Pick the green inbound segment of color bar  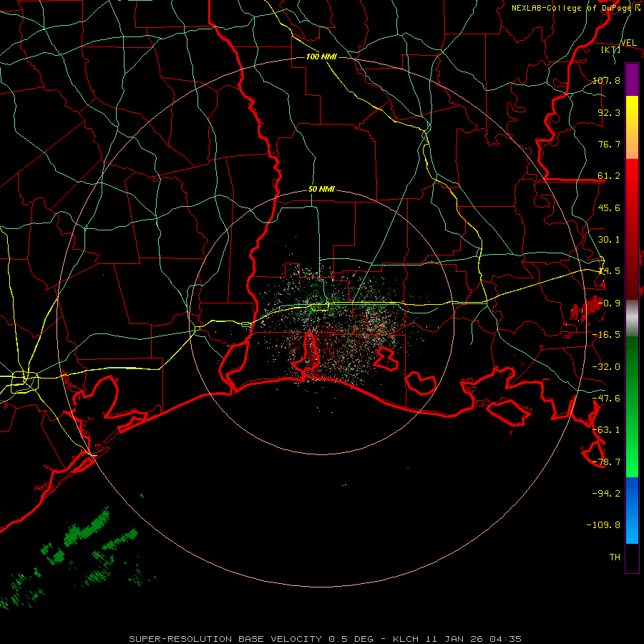pos(632,406)
